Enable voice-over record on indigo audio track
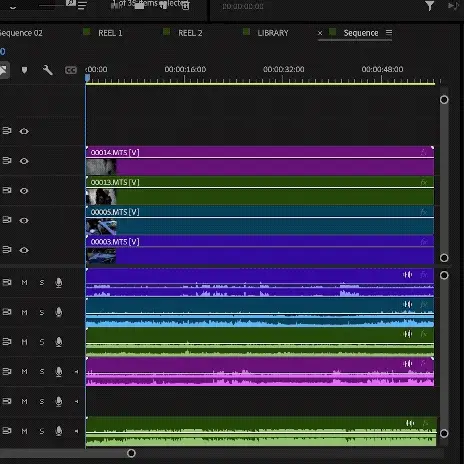 pos(59,283)
